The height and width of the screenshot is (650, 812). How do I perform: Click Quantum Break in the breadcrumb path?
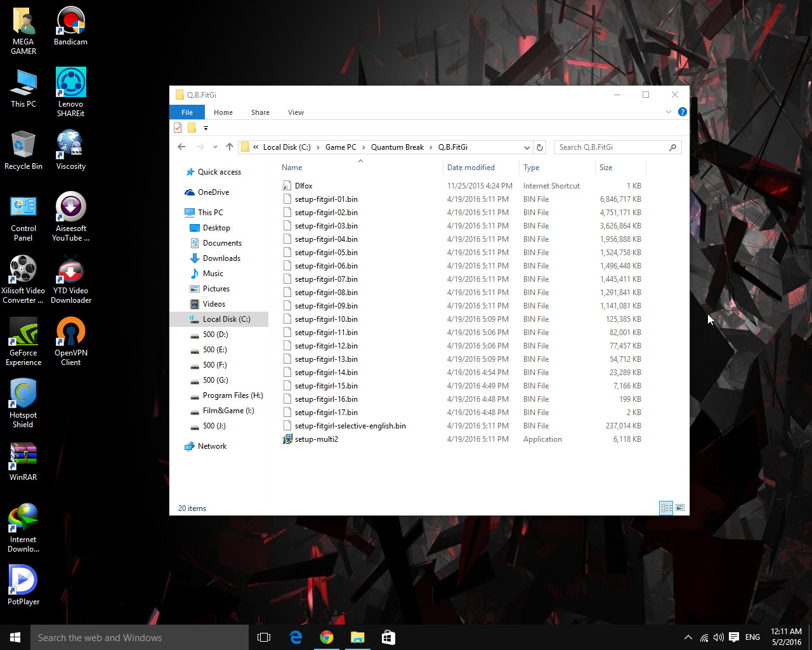(397, 147)
